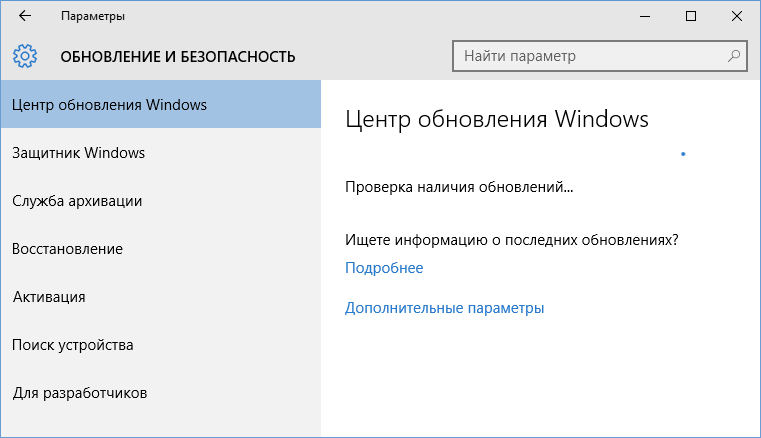Switch to "Служба архивации"
The height and width of the screenshot is (438, 761).
pyautogui.click(x=161, y=201)
